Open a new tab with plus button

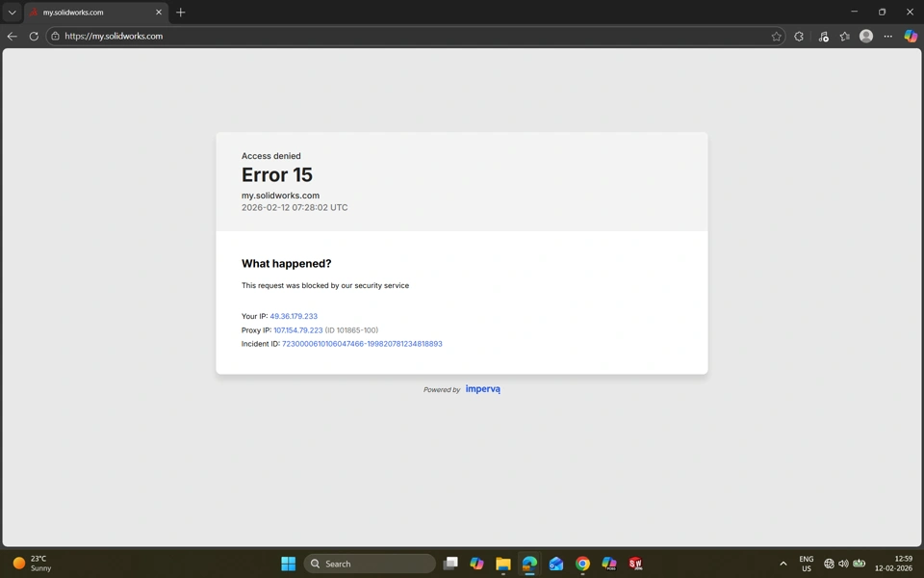(180, 13)
